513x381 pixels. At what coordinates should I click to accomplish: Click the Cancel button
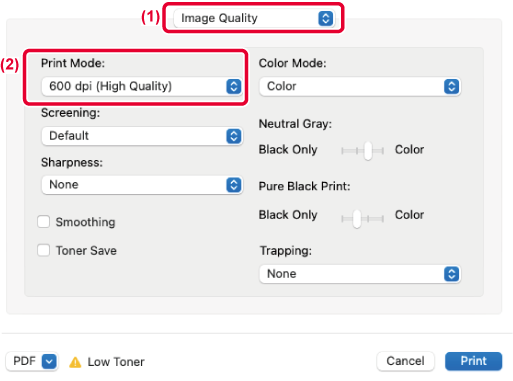(405, 361)
